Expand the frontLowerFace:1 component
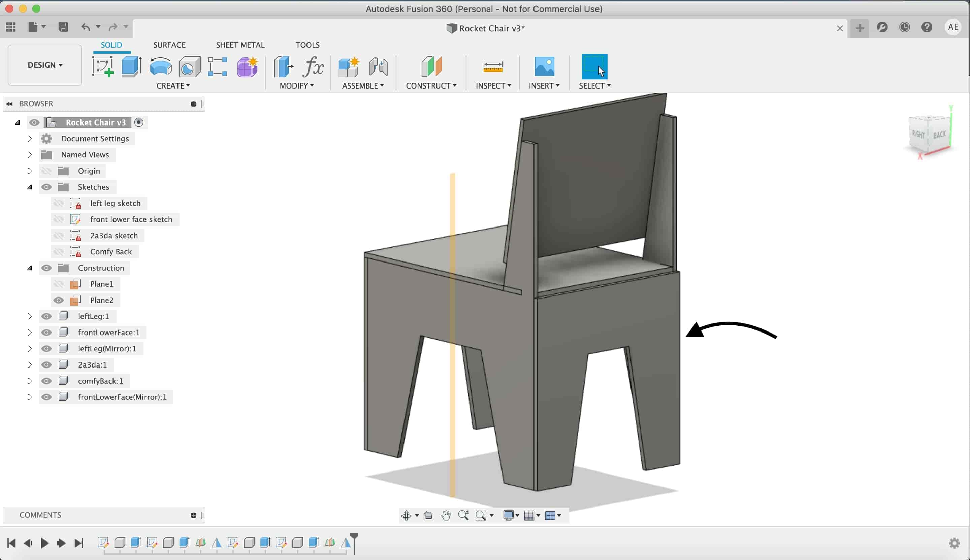 point(29,332)
